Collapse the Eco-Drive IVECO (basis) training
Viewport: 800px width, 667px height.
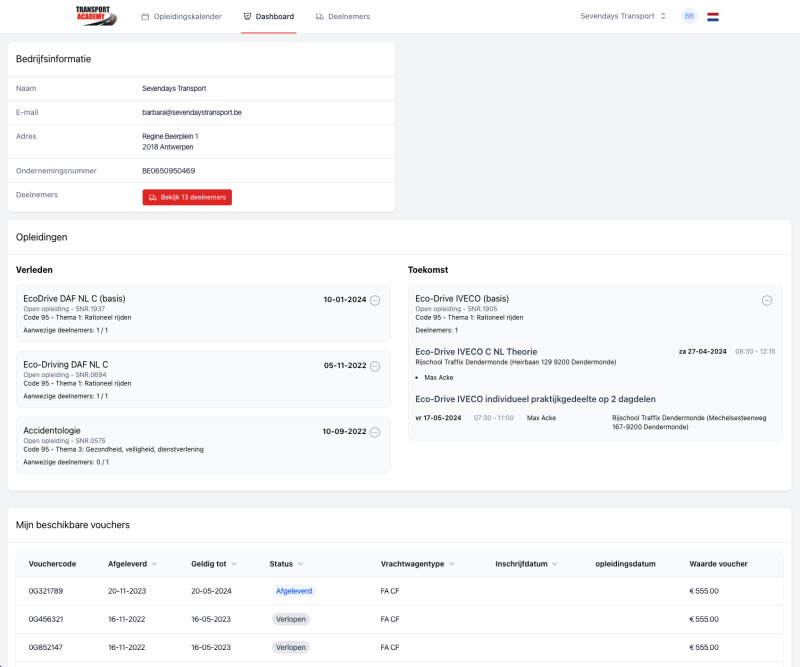[767, 300]
